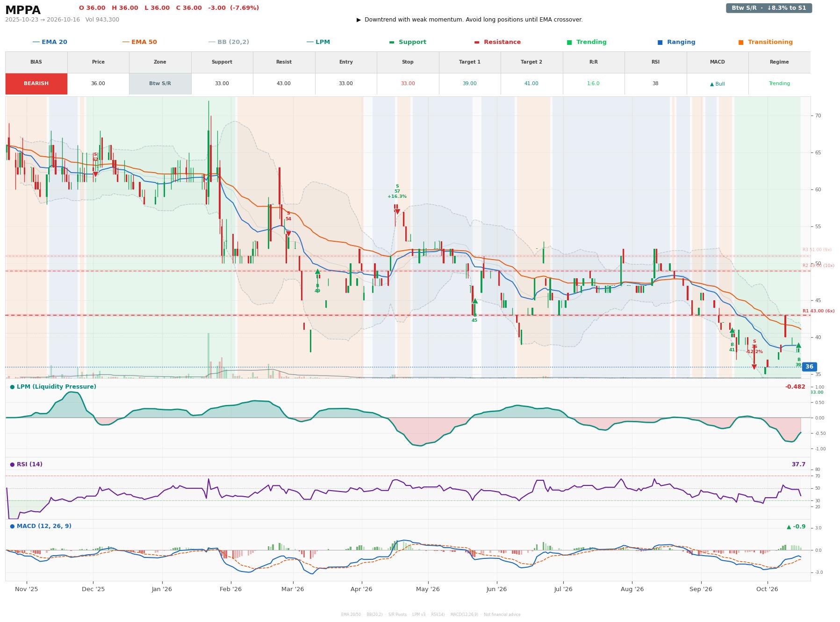Click the downtrend with weak momentum note
The height and width of the screenshot is (622, 840).
[470, 20]
